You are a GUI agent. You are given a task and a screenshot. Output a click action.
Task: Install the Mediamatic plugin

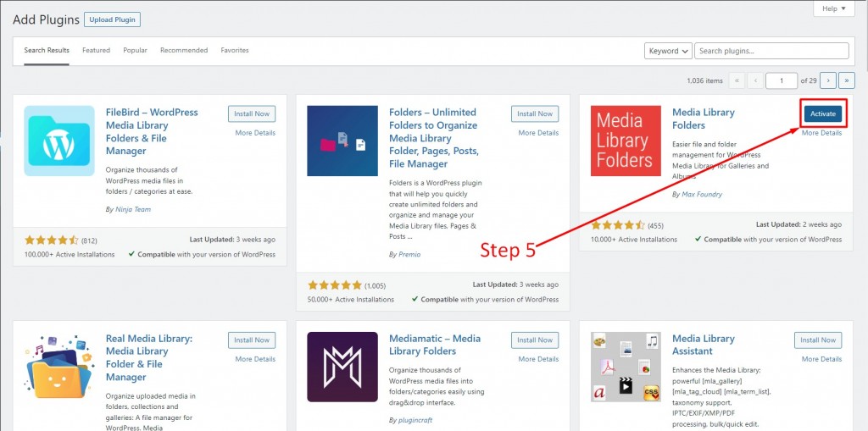pos(536,340)
